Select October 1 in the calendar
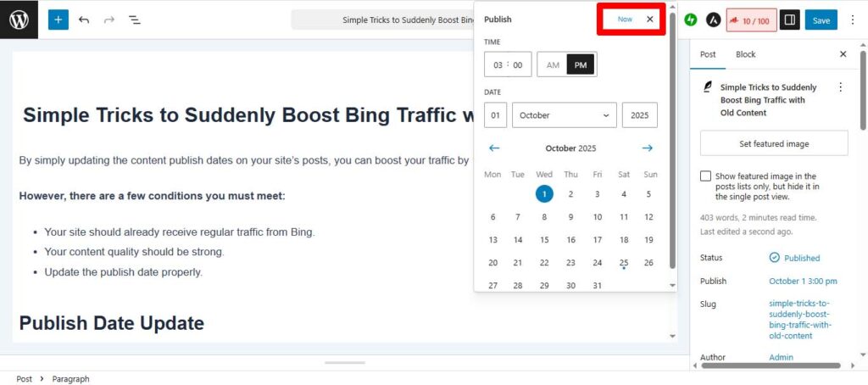The width and height of the screenshot is (868, 385). point(544,194)
